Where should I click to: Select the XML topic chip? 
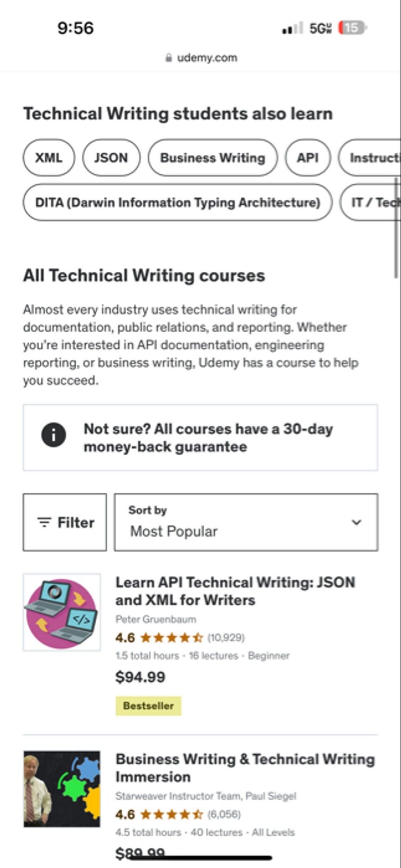[49, 158]
